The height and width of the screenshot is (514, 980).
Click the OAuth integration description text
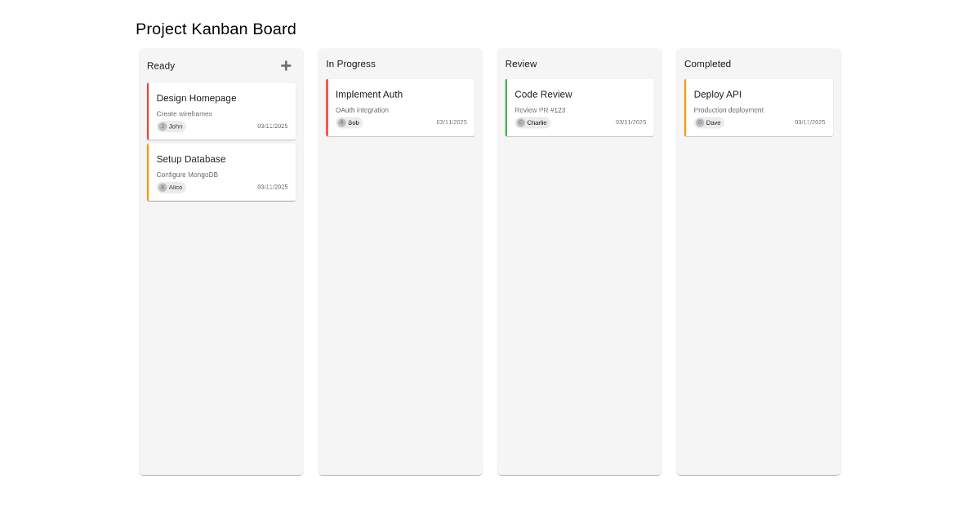pos(362,109)
